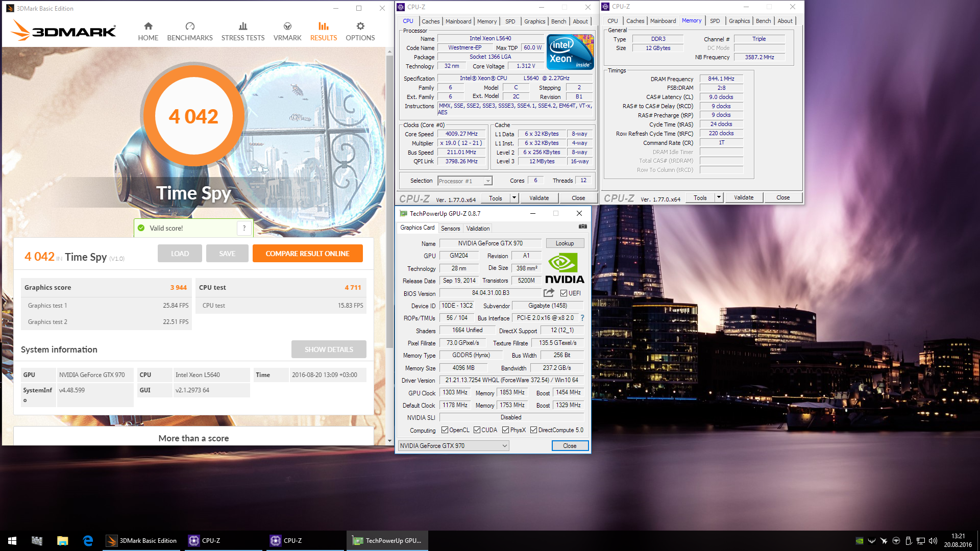Screen dimensions: 980x551
Task: Click Validate in Memory CPU-Z window
Action: (x=744, y=197)
